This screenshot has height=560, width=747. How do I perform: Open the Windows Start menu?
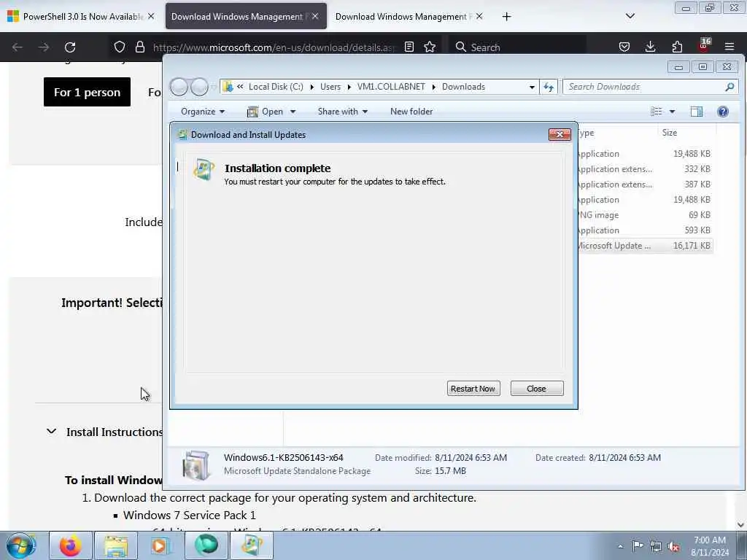[20, 545]
